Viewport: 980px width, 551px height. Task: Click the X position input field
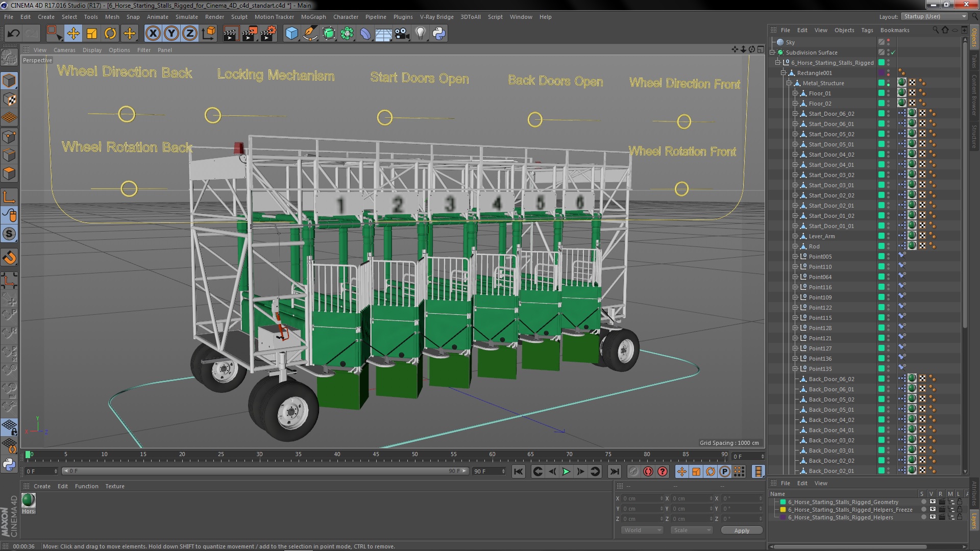coord(643,498)
